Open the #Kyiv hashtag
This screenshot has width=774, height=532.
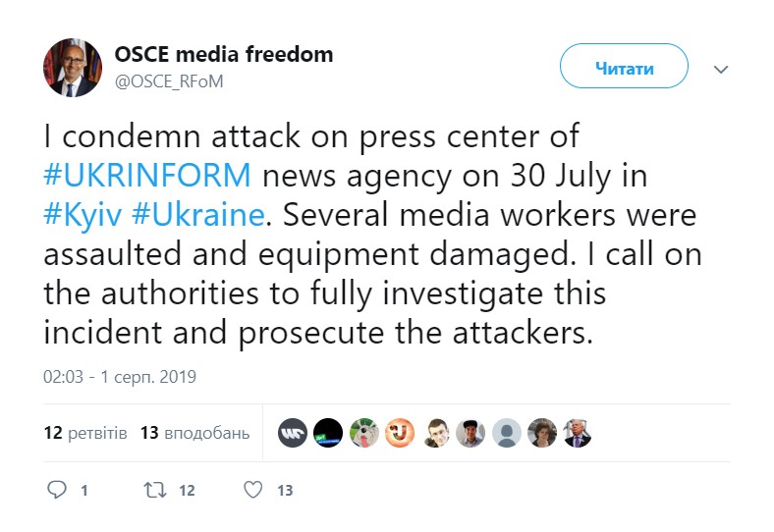pyautogui.click(x=85, y=214)
